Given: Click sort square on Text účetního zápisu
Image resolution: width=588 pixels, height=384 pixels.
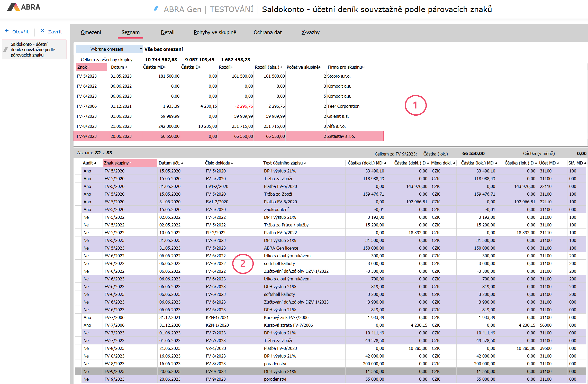Looking at the screenshot, I should (x=305, y=163).
